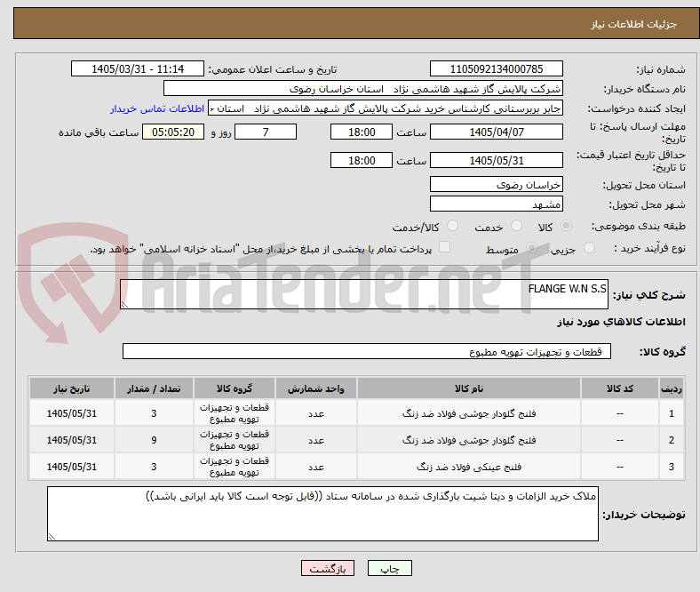Click goods group cell in row 2
This screenshot has height=592, width=700.
[234, 440]
